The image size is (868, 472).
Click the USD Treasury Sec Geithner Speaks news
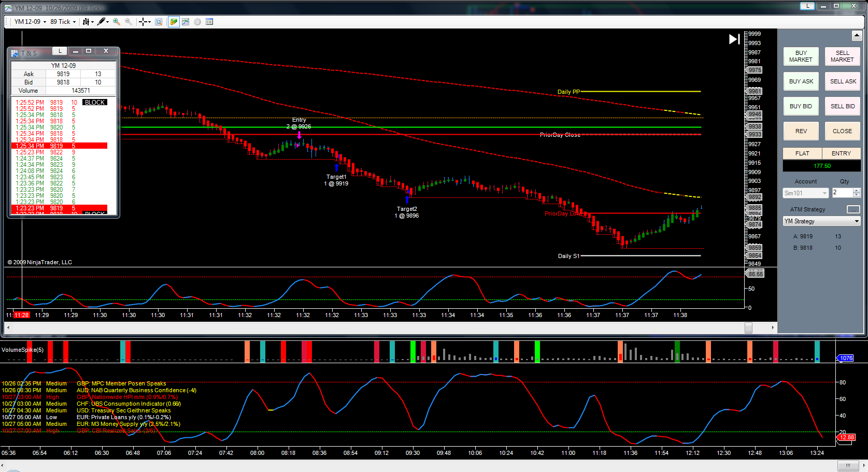123,410
